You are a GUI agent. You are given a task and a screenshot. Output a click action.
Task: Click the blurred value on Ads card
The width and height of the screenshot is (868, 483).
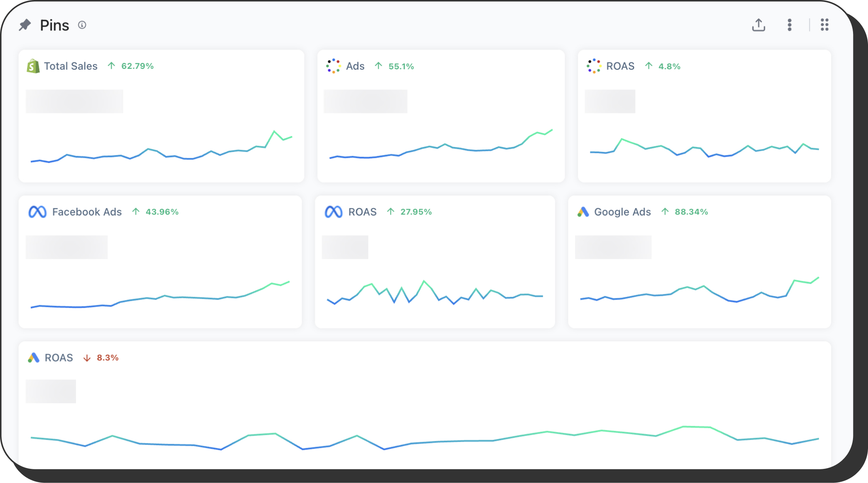[365, 101]
